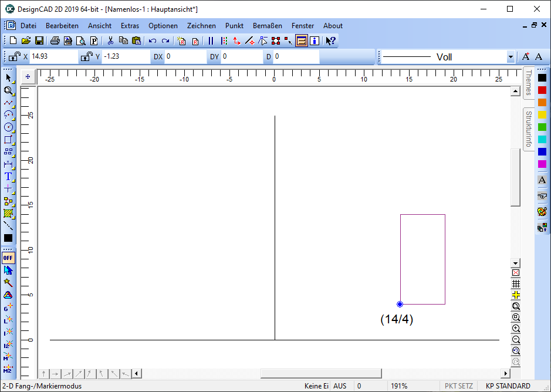This screenshot has width=551, height=392.
Task: Select the Hatch fill tool
Action: coord(8,214)
